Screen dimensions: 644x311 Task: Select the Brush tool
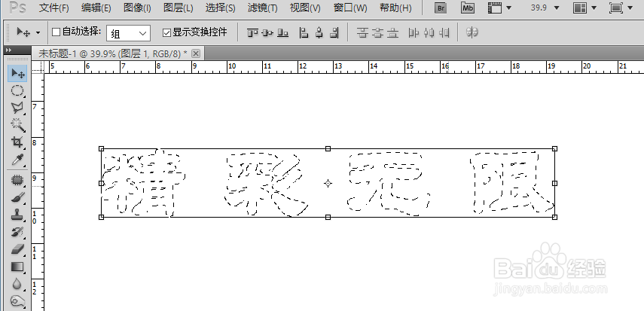pyautogui.click(x=17, y=197)
